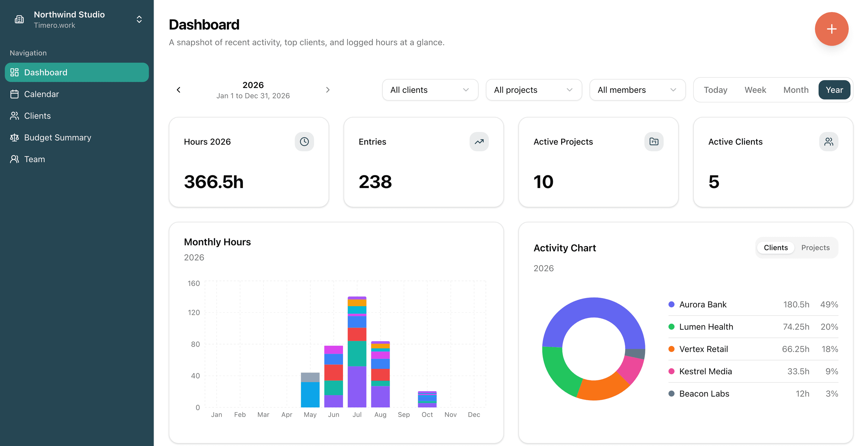Go to next year with right arrow
Viewport: 868px width, 446px height.
pyautogui.click(x=328, y=90)
